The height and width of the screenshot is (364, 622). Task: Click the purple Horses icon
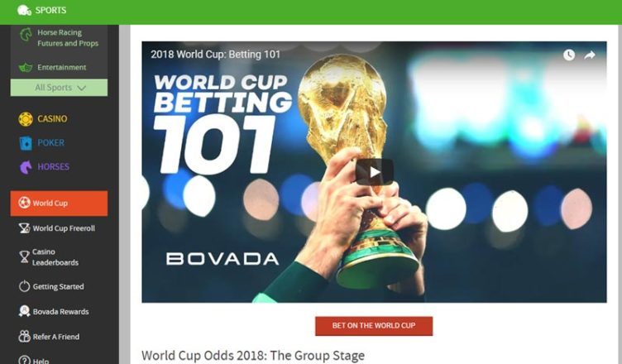coord(26,167)
